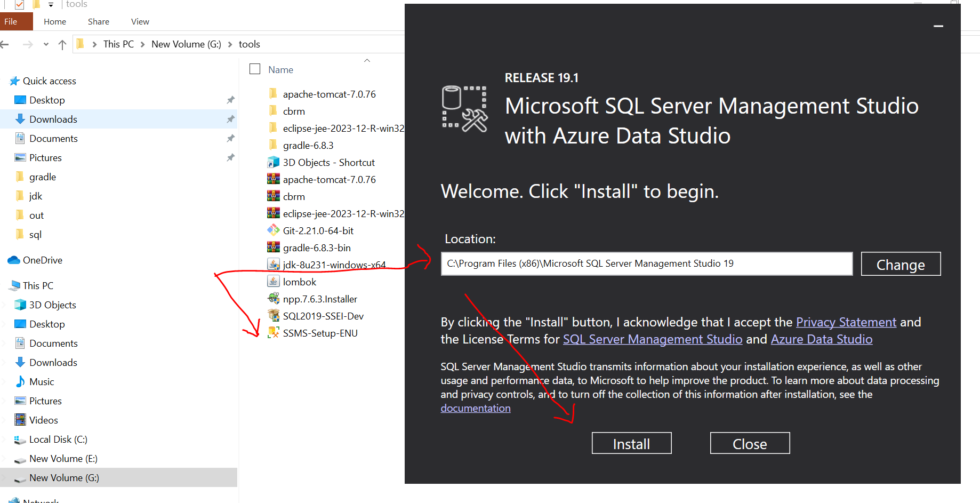Toggle the select-all checkbox in file list

pos(255,69)
